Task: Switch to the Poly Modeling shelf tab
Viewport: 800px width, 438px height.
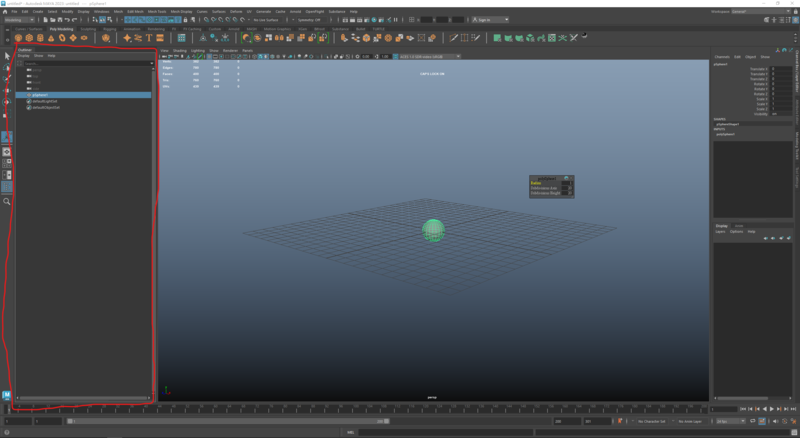Action: (60, 29)
